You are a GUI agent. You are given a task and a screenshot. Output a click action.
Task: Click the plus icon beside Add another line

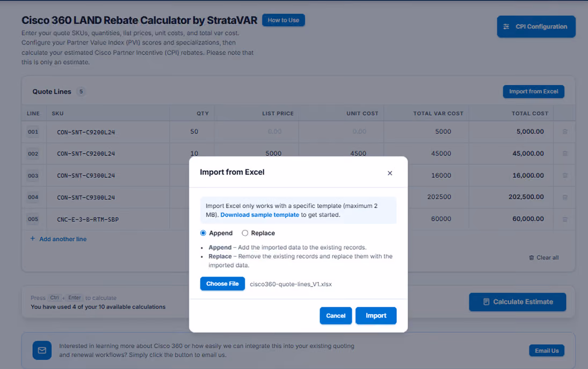[33, 238]
